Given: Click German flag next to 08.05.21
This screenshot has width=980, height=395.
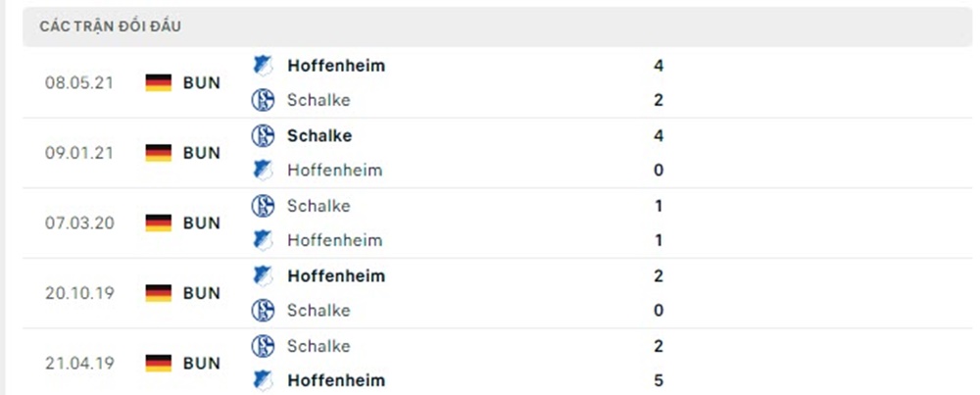Looking at the screenshot, I should (x=159, y=83).
